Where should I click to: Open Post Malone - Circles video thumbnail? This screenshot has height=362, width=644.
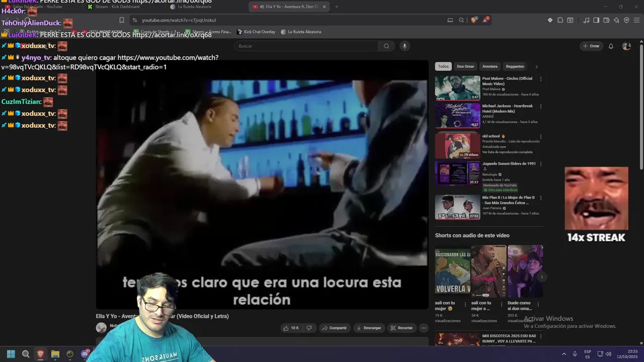point(457,88)
